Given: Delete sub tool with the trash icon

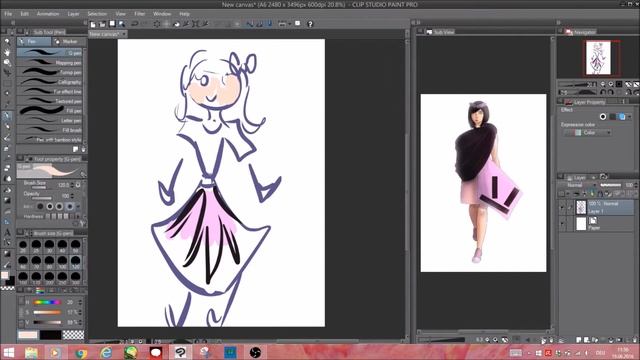Looking at the screenshot, I should tap(83, 149).
